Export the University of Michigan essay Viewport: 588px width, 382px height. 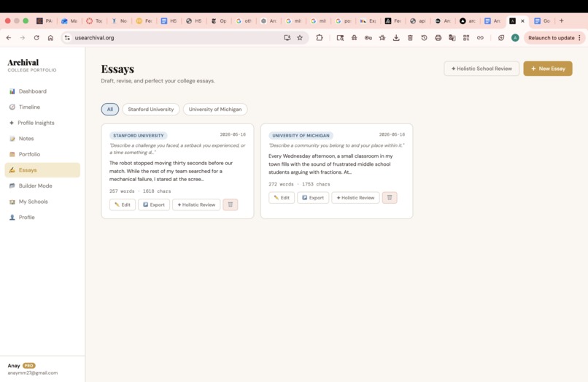[x=313, y=197]
